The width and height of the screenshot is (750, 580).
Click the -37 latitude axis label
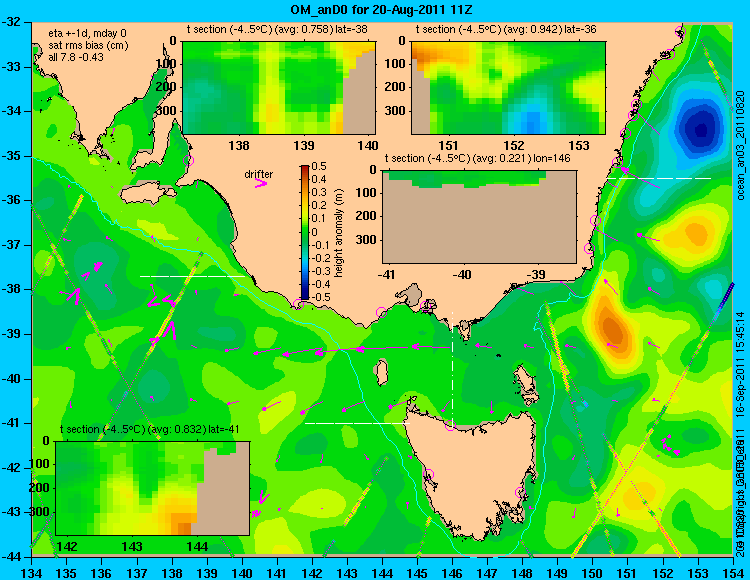click(11, 245)
